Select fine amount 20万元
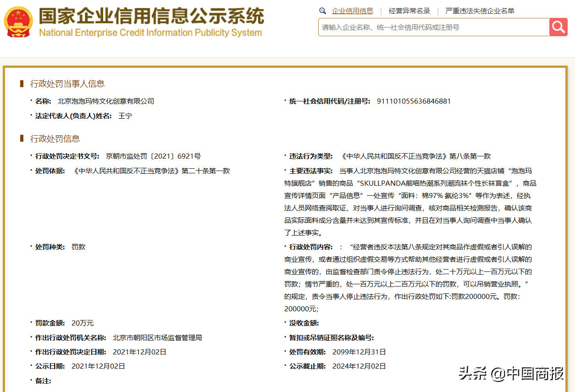Viewport: 575px width, 392px height. (83, 323)
